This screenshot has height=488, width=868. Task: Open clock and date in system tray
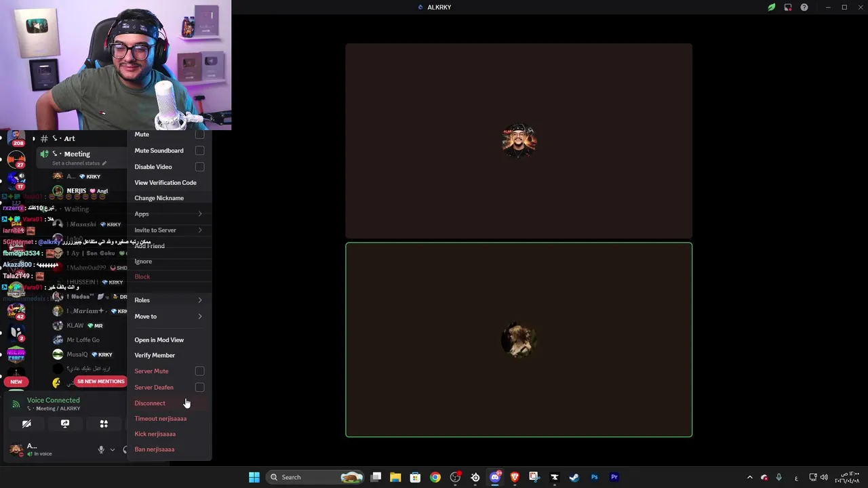pyautogui.click(x=847, y=477)
